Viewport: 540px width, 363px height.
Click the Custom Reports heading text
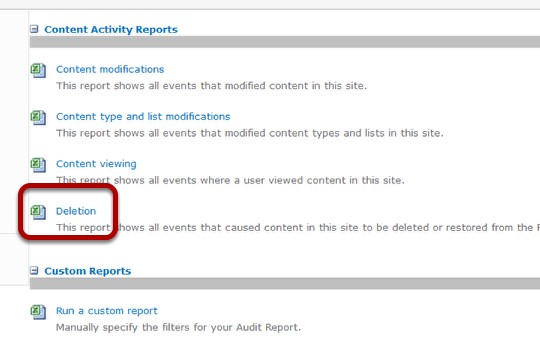point(87,271)
